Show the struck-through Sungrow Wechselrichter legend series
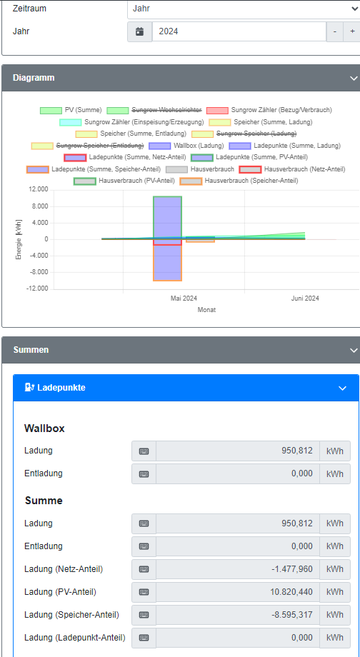 coord(154,110)
